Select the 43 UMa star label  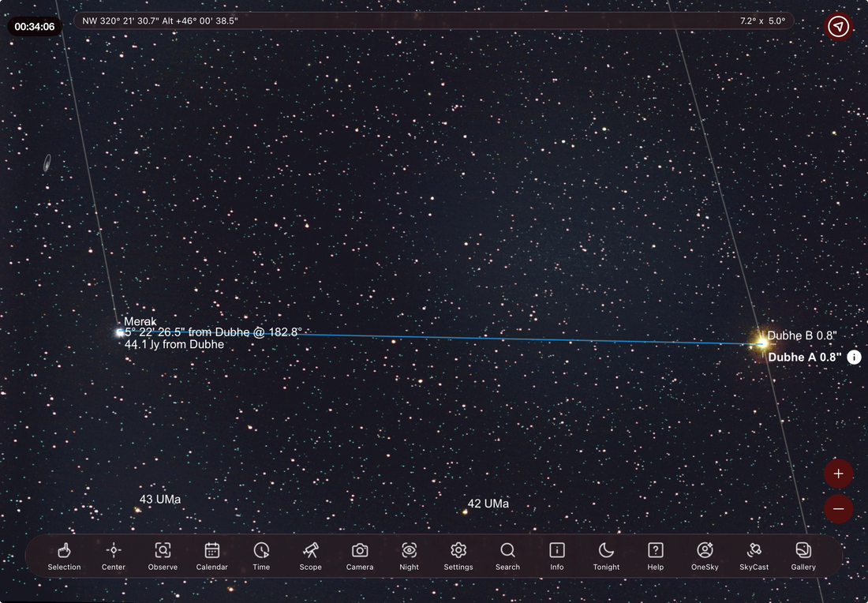pyautogui.click(x=160, y=499)
